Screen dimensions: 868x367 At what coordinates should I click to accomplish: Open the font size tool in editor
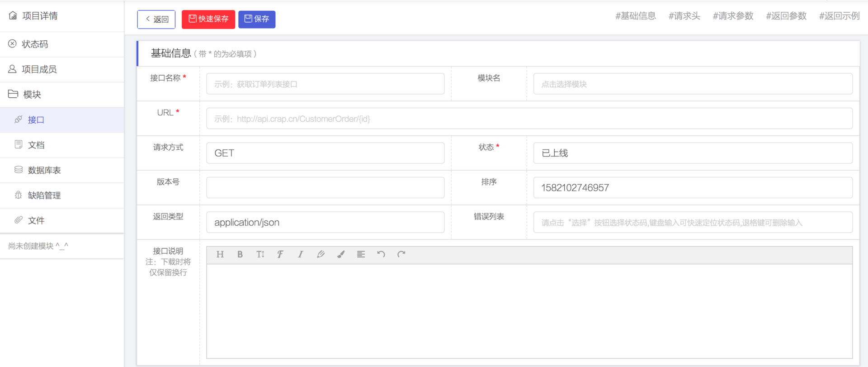260,254
